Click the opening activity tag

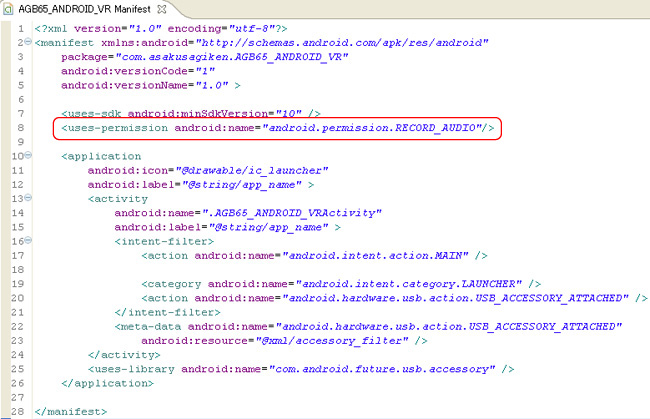point(118,199)
